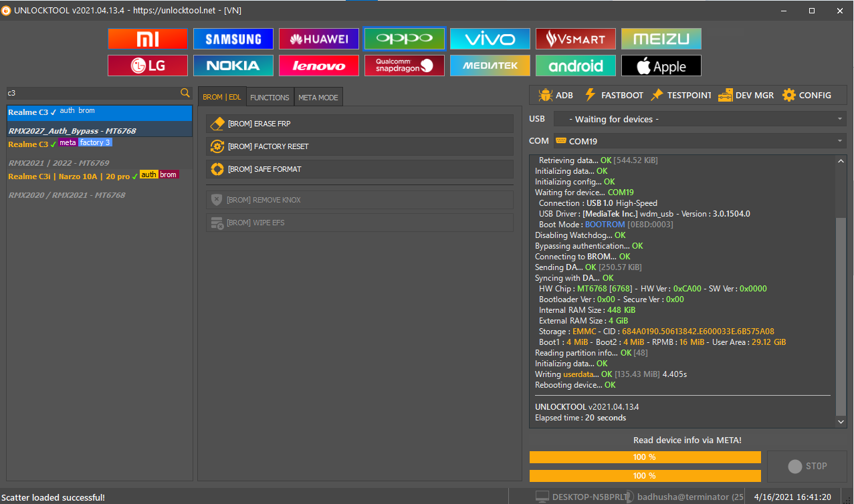Click the [BROM] WIPE EFS button
This screenshot has height=504, width=854.
click(x=360, y=223)
